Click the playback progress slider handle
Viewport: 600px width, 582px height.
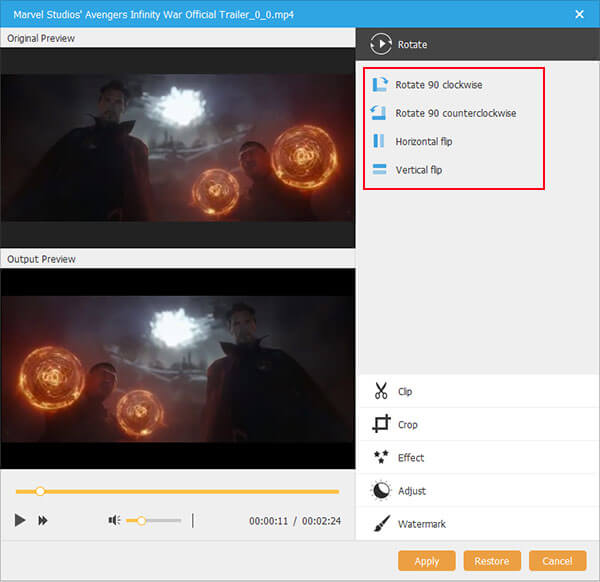click(40, 491)
